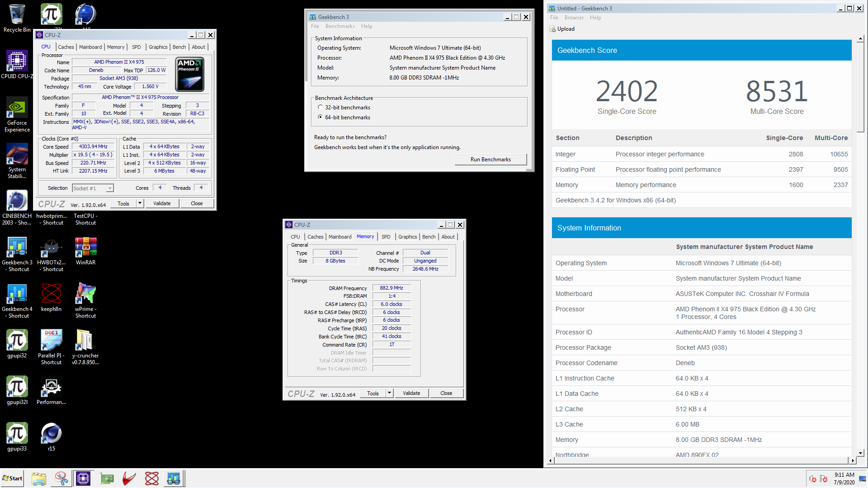The height and width of the screenshot is (488, 868).
Task: Click the vertical scrollbar down arrow in Geekbench results
Action: pos(860,453)
